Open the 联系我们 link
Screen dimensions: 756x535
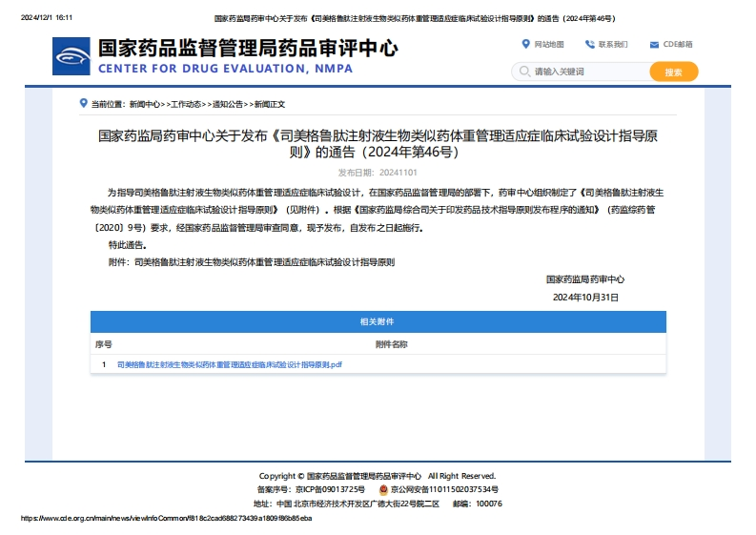(x=613, y=45)
